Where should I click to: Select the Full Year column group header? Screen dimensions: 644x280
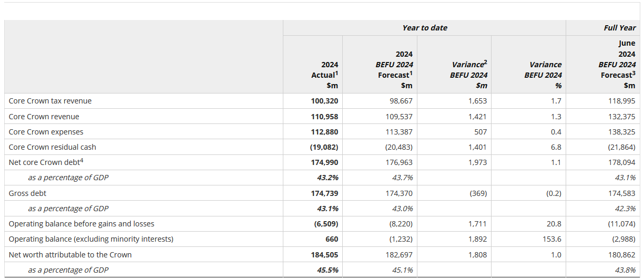(619, 28)
